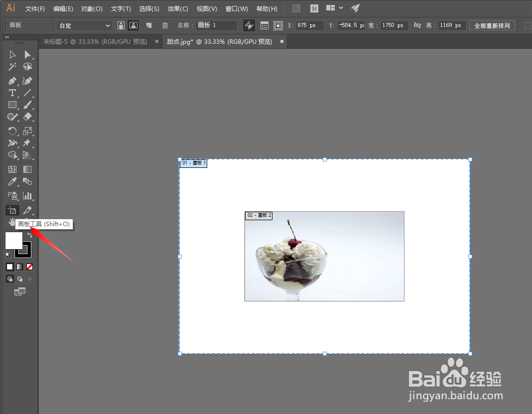
Task: Open the 编辑(E) menu
Action: tap(63, 8)
